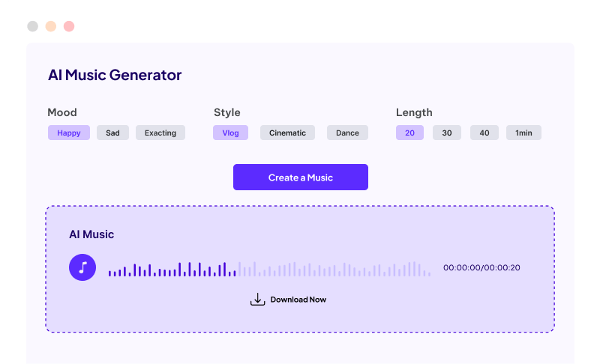The image size is (600, 364).
Task: Click the download arrow icon
Action: tap(257, 300)
